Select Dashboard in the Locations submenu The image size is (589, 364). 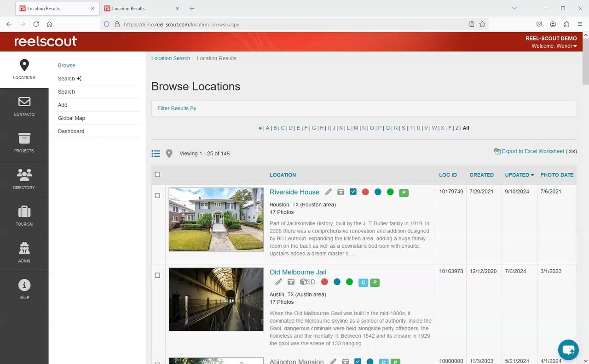[71, 131]
